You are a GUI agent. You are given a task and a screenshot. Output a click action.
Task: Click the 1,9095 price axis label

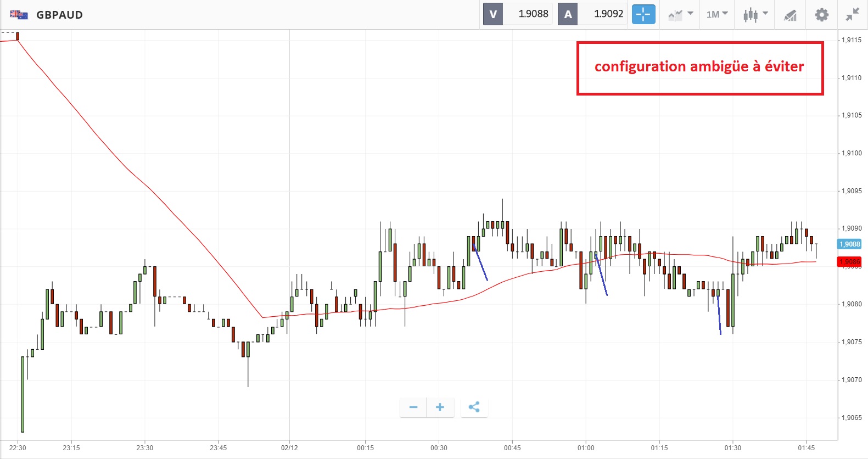point(852,191)
